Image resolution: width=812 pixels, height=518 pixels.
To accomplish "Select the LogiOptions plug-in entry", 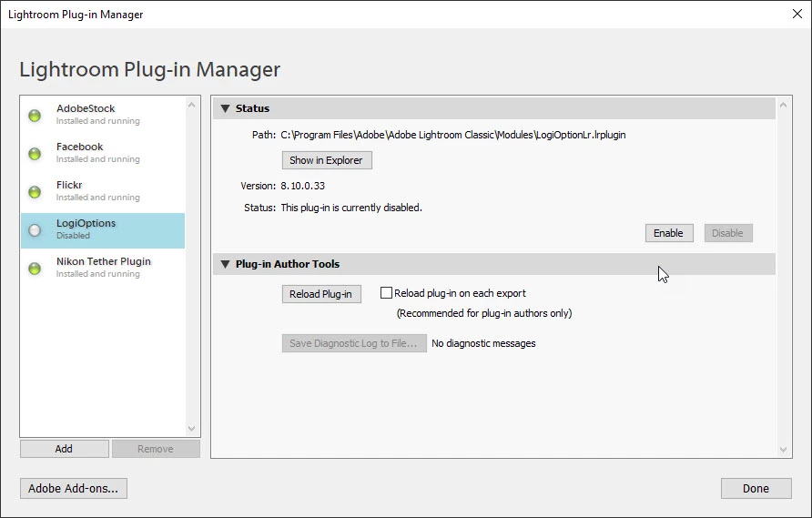I will click(103, 230).
